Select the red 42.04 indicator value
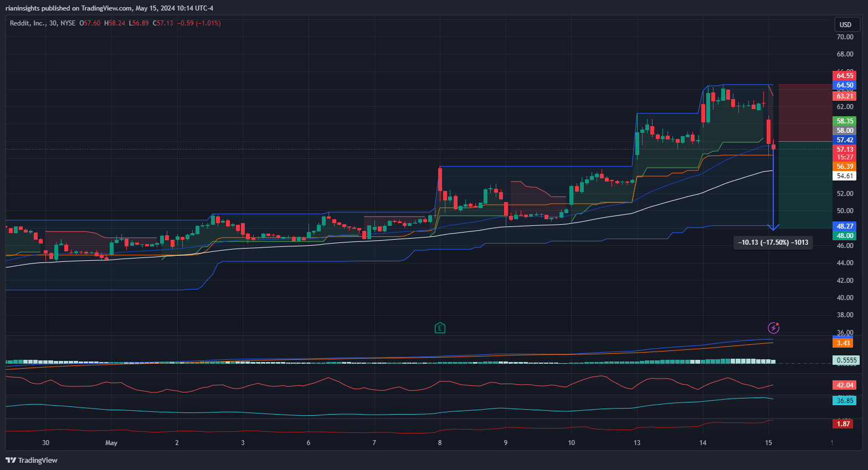The height and width of the screenshot is (470, 868). click(845, 385)
